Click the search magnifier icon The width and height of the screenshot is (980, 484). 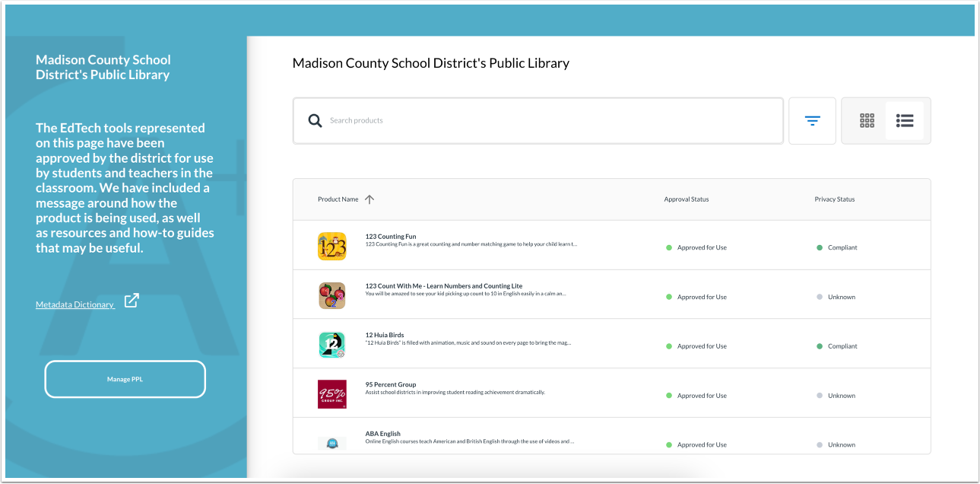[x=315, y=120]
